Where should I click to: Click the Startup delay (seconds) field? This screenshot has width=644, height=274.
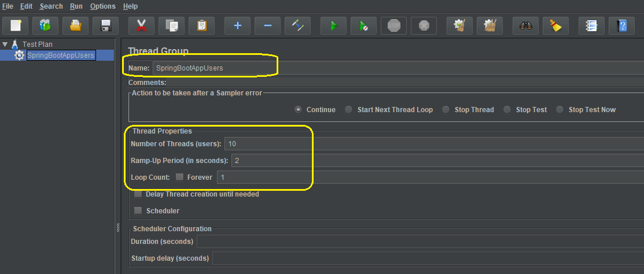[428, 258]
